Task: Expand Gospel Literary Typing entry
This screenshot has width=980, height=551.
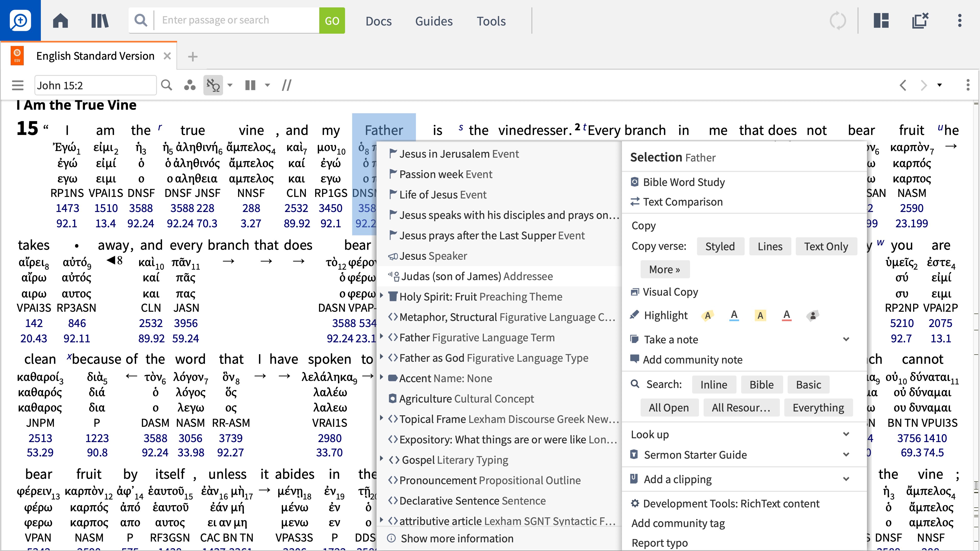Action: 382,459
